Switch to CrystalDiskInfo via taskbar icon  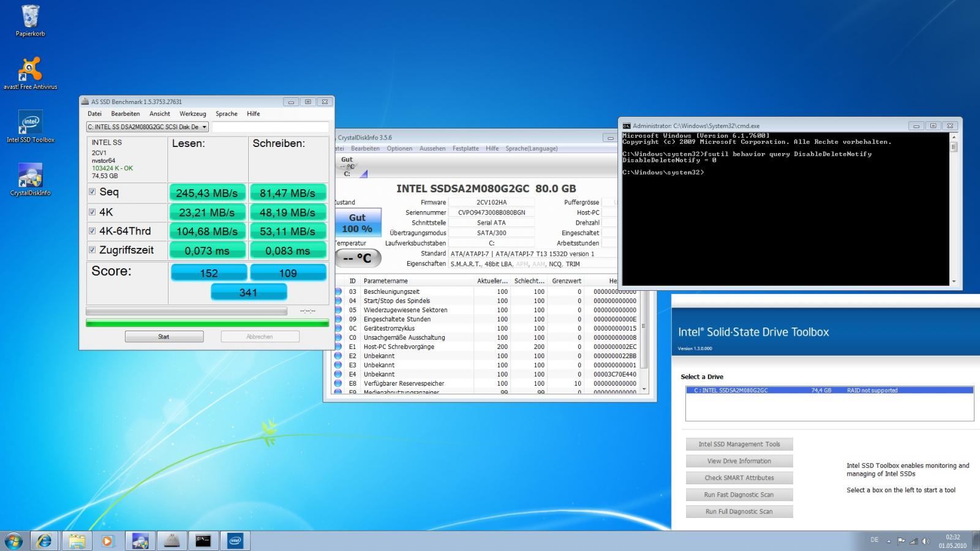tap(140, 541)
